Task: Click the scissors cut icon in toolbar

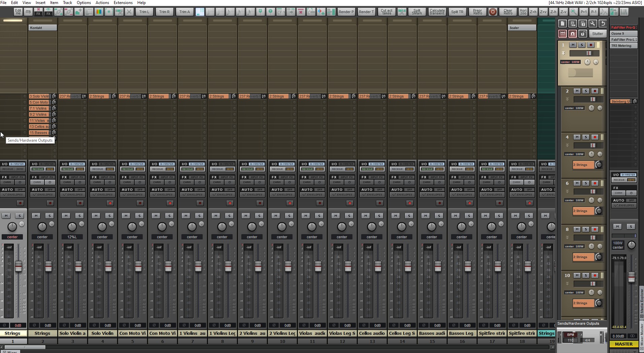Action: tap(129, 12)
